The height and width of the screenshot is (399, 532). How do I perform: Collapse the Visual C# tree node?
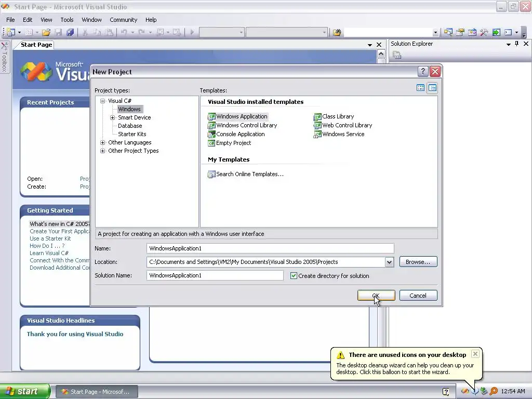tap(102, 101)
